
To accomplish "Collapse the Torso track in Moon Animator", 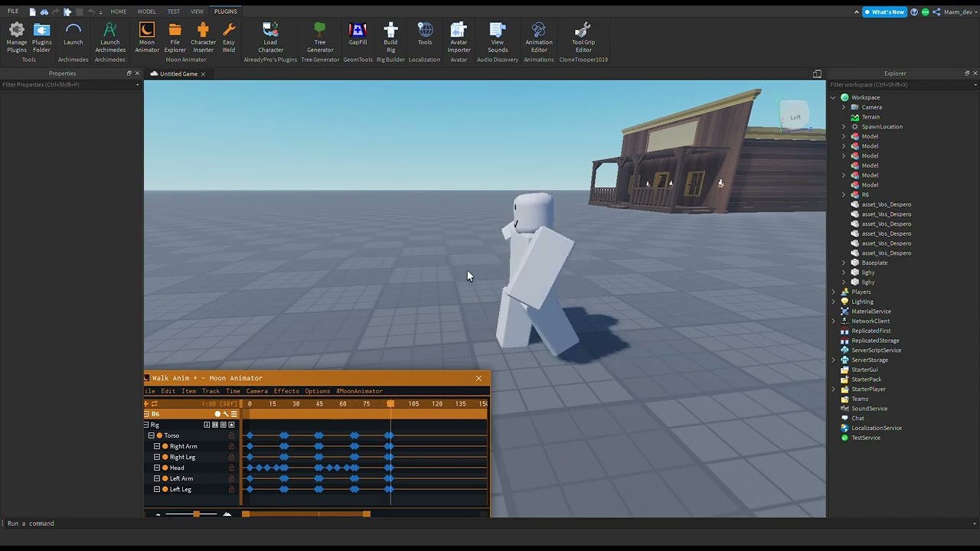I will (x=152, y=435).
